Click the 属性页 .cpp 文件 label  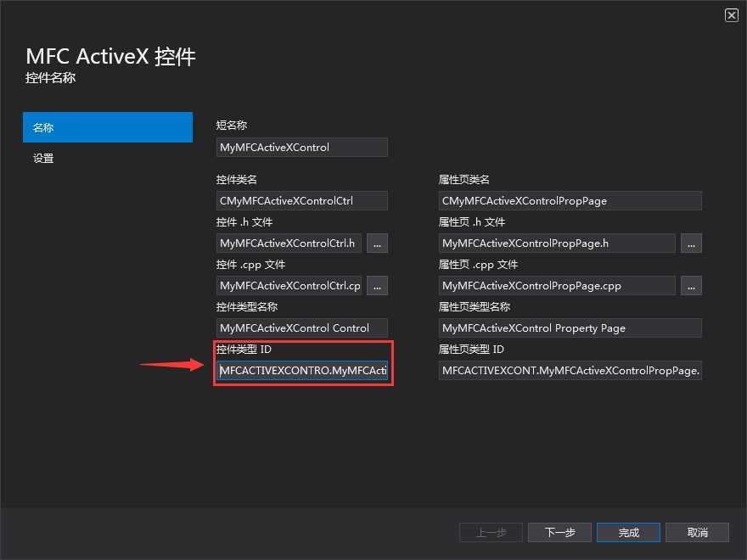tap(478, 264)
